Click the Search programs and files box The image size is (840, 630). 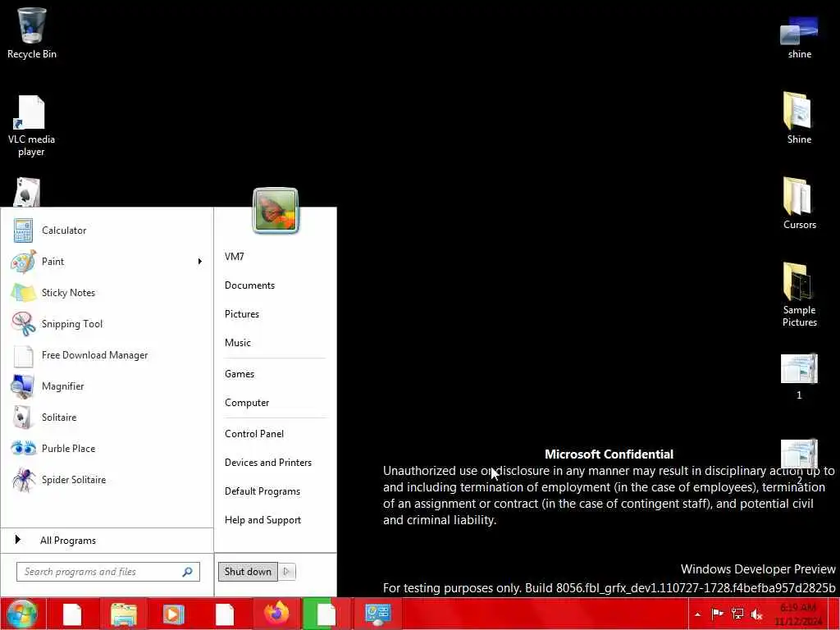(x=107, y=572)
